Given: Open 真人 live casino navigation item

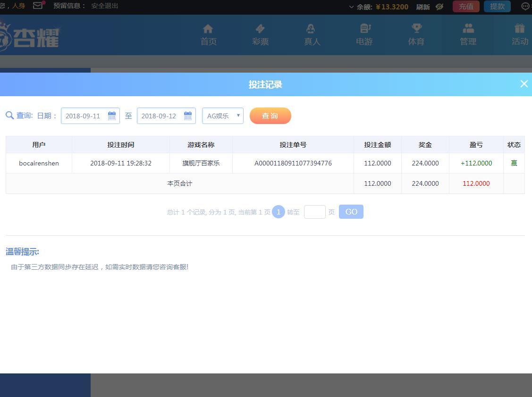Looking at the screenshot, I should (x=312, y=35).
